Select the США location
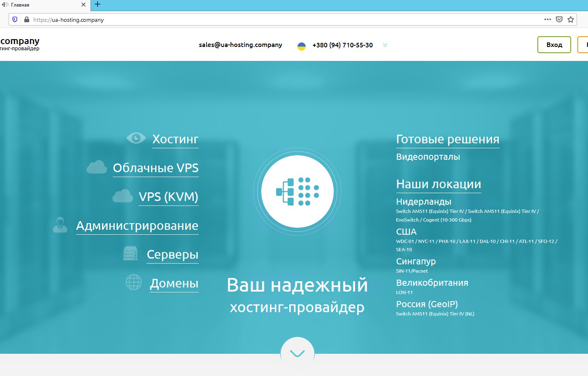The width and height of the screenshot is (588, 376). tap(407, 232)
